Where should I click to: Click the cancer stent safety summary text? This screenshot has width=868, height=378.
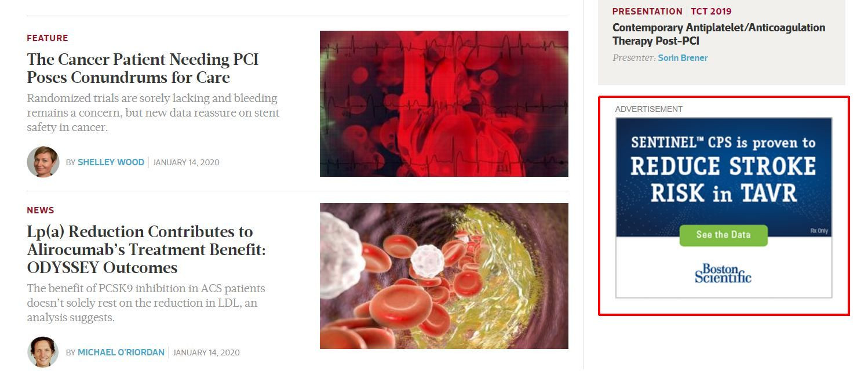tap(153, 112)
